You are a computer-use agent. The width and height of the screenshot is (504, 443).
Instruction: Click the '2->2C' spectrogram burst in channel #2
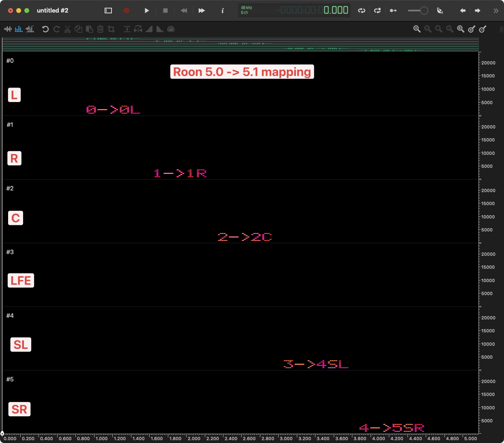click(x=244, y=237)
